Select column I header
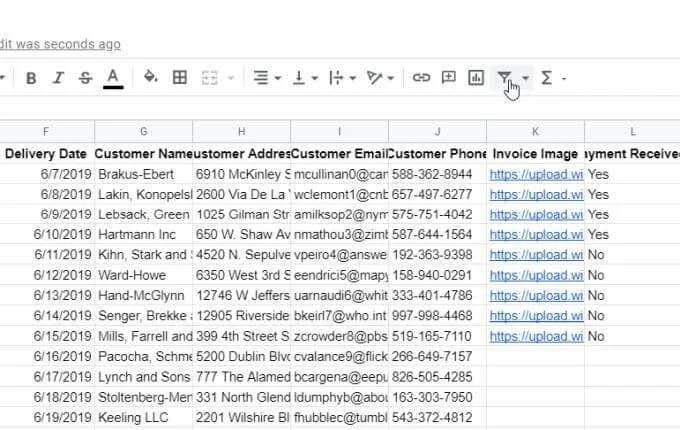 [x=340, y=132]
